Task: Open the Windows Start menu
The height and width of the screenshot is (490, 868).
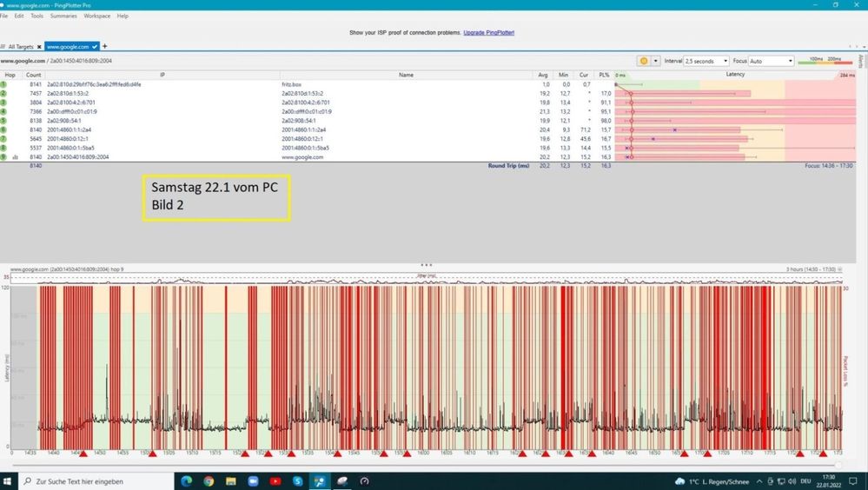Action: [8, 481]
